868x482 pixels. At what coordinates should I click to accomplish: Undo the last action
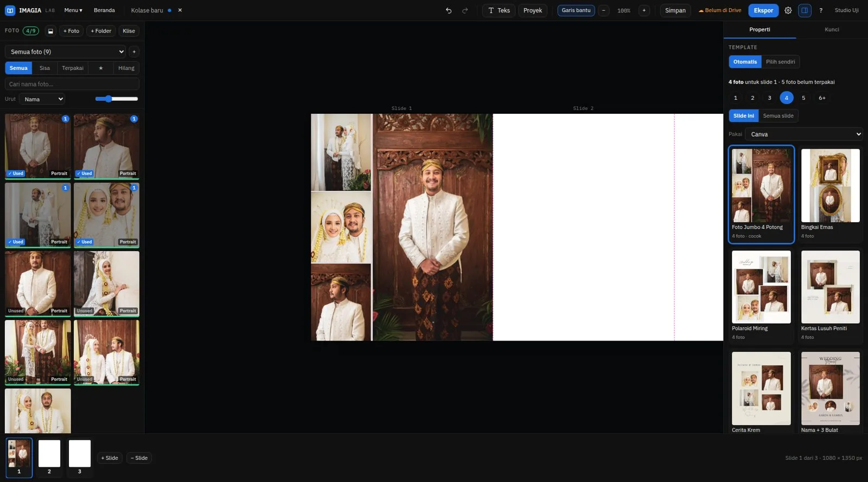(449, 10)
